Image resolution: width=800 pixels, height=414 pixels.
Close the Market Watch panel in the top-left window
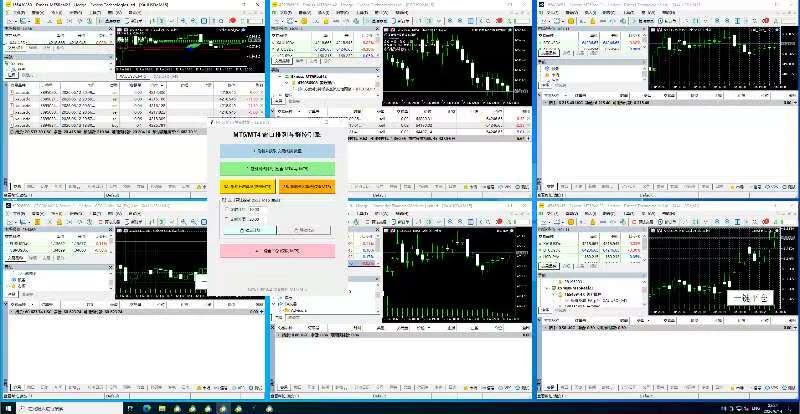tap(110, 29)
